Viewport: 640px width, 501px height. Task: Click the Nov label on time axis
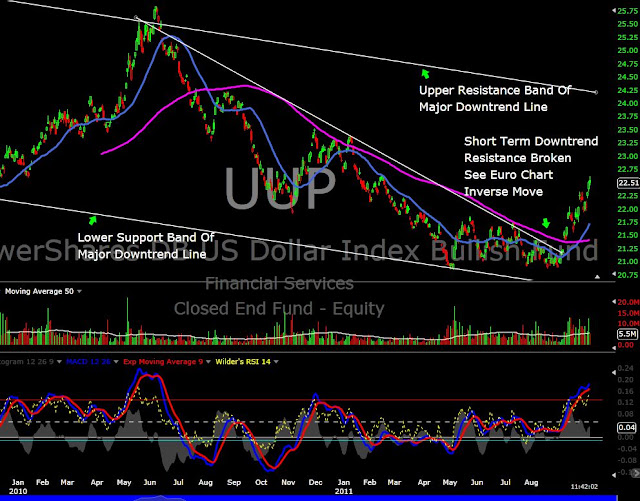click(x=288, y=482)
